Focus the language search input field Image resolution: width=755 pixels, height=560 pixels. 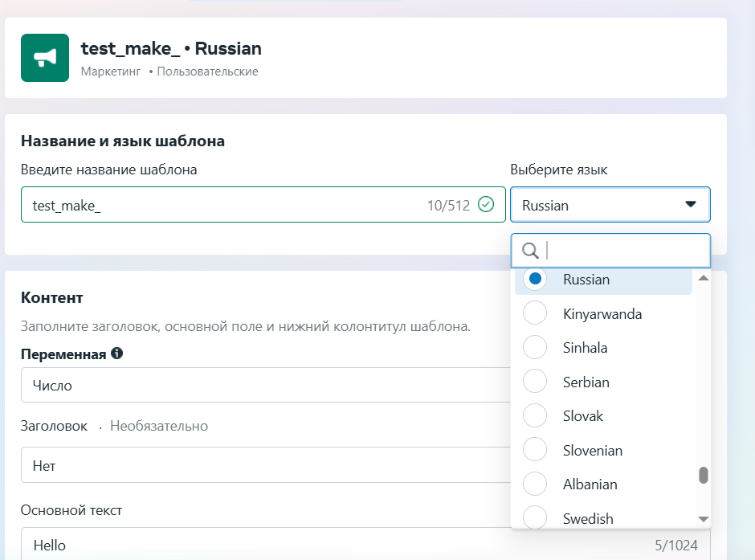[x=610, y=251]
